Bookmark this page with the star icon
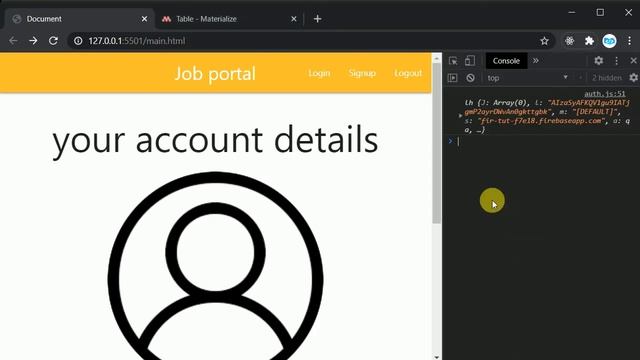Screen dimensions: 640x360 pos(544,41)
